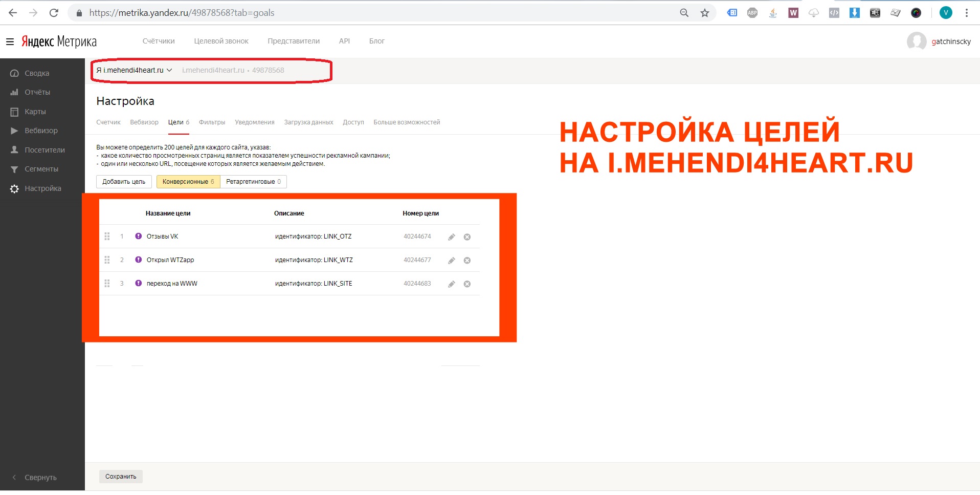Edit the переход на WWW goal
Viewport: 980px width, 495px height.
tap(452, 284)
